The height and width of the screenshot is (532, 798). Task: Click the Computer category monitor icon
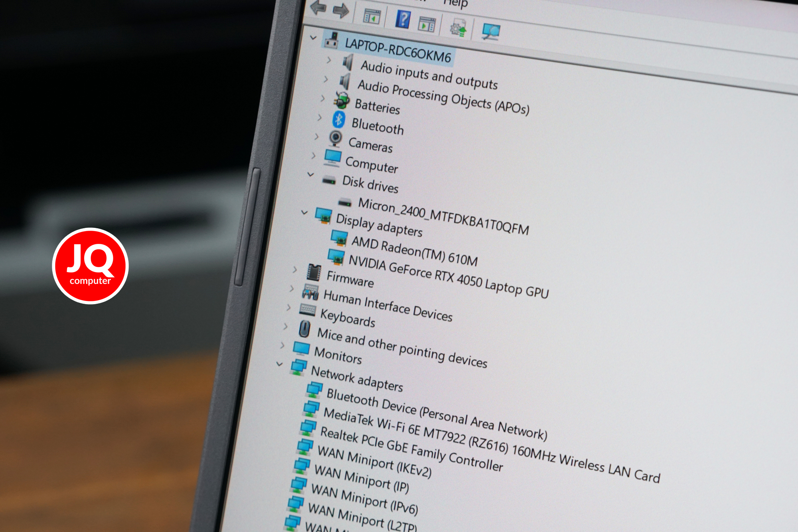[x=332, y=158]
